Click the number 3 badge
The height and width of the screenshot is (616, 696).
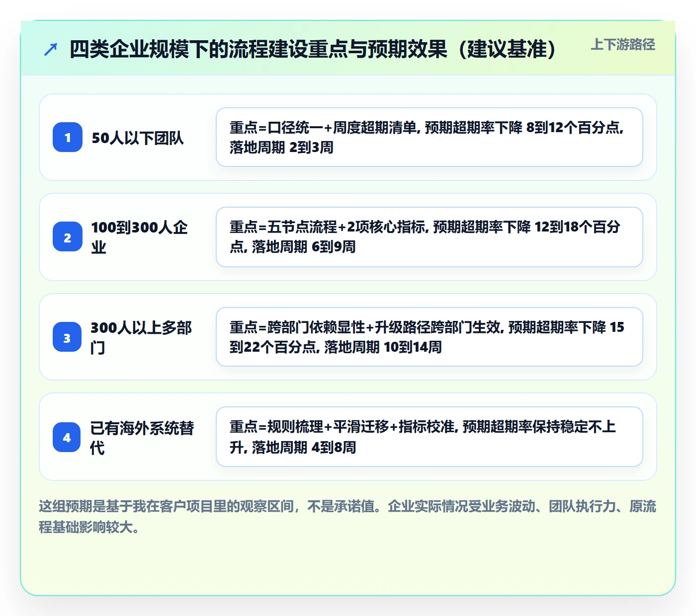pos(67,337)
